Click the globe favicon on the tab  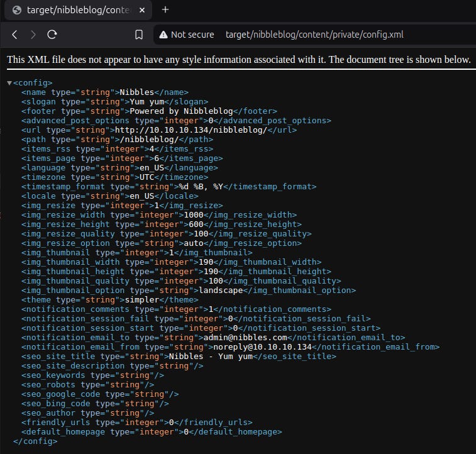point(17,10)
